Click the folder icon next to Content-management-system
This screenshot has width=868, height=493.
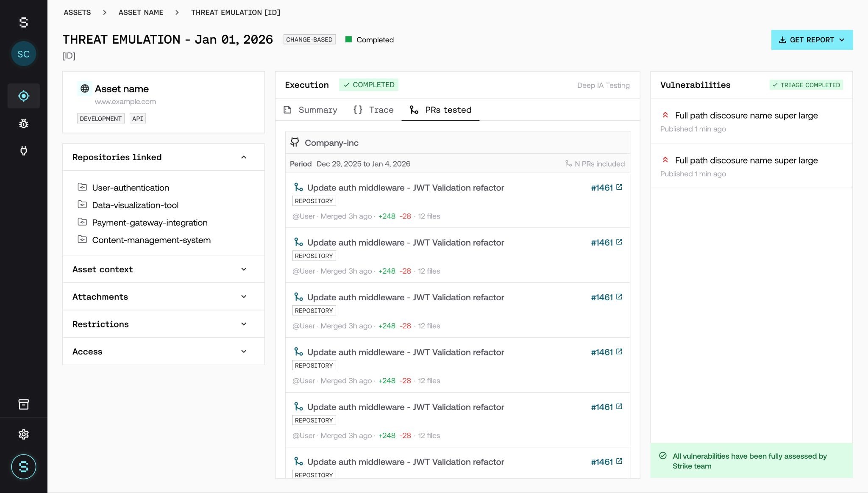(82, 239)
